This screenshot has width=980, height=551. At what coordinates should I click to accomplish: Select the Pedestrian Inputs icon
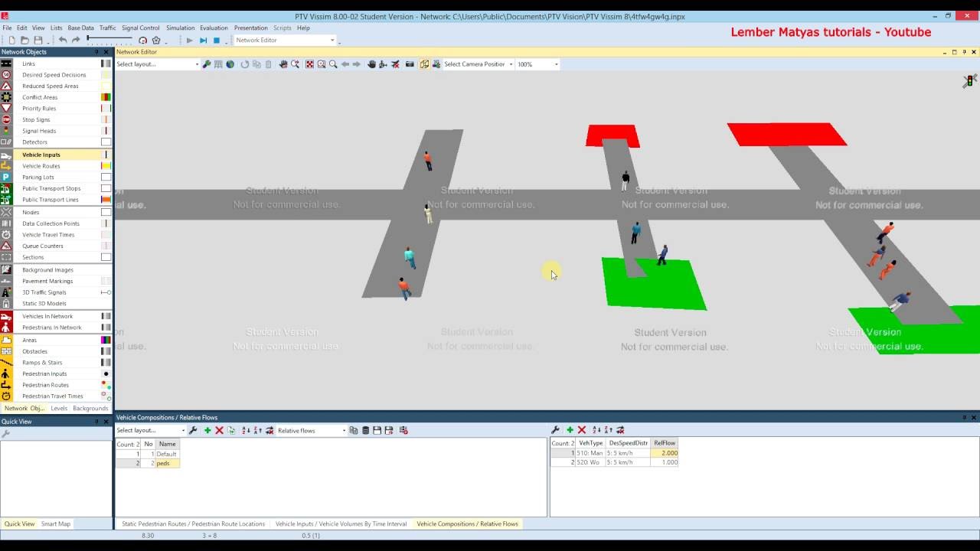(x=6, y=373)
